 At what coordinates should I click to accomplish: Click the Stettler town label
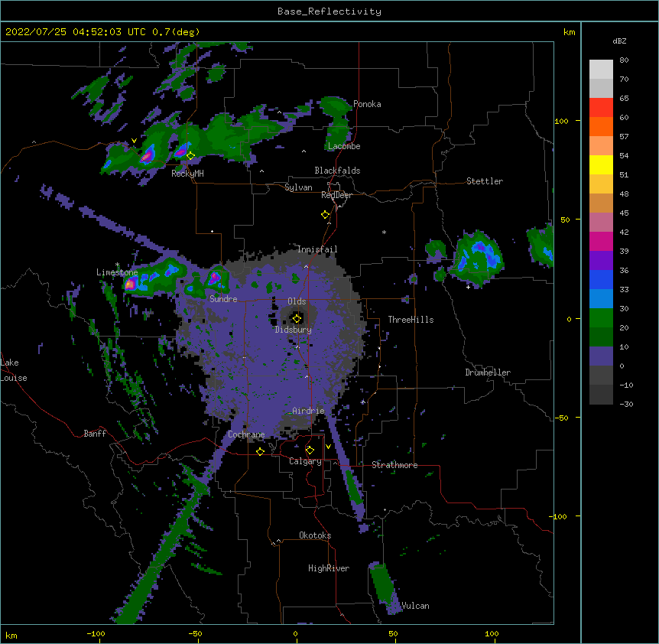[x=485, y=181]
